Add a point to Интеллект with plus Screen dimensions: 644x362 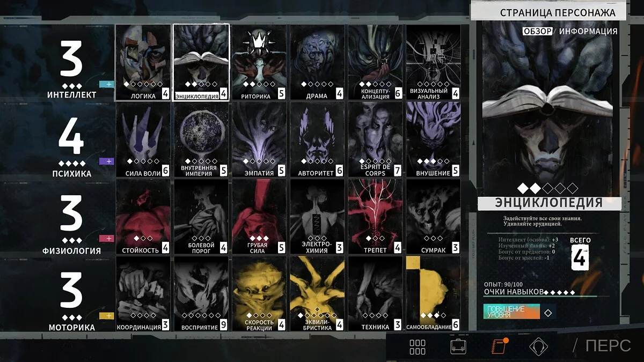[x=106, y=84]
